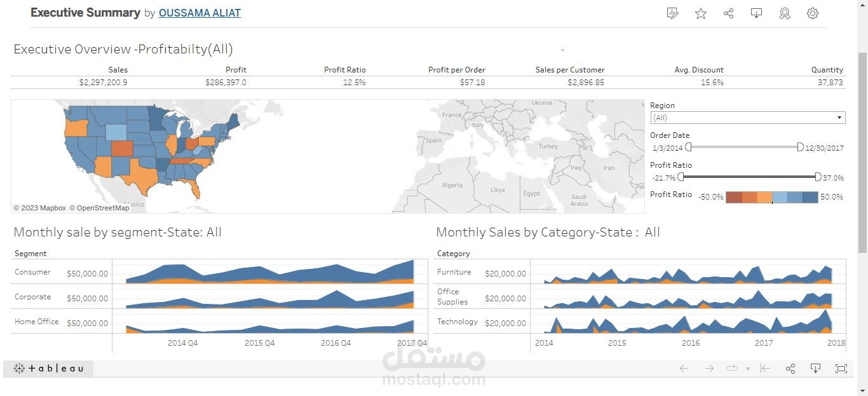
Task: Favorite this viz with the star icon
Action: [701, 13]
